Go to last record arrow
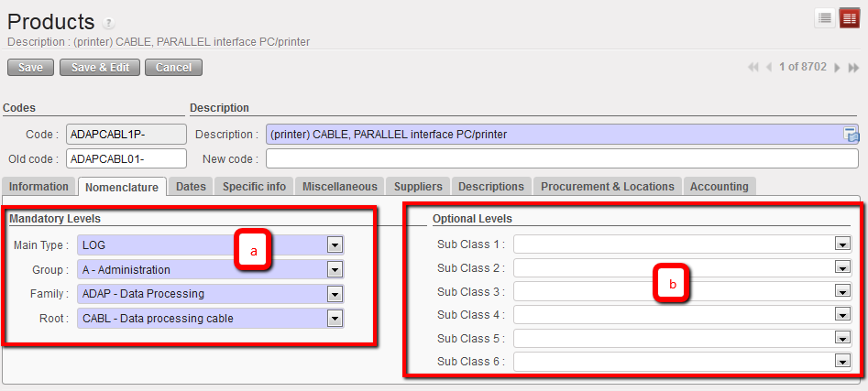 852,68
